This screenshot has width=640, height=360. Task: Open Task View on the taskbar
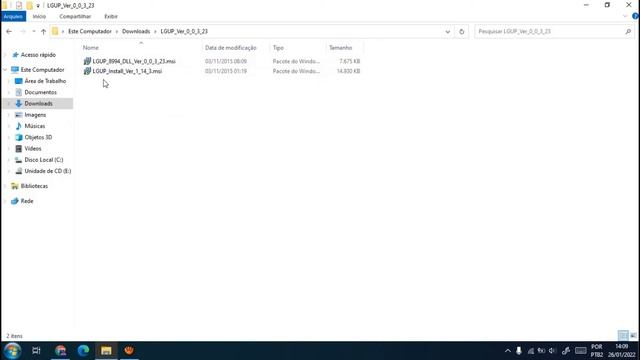[36, 351]
